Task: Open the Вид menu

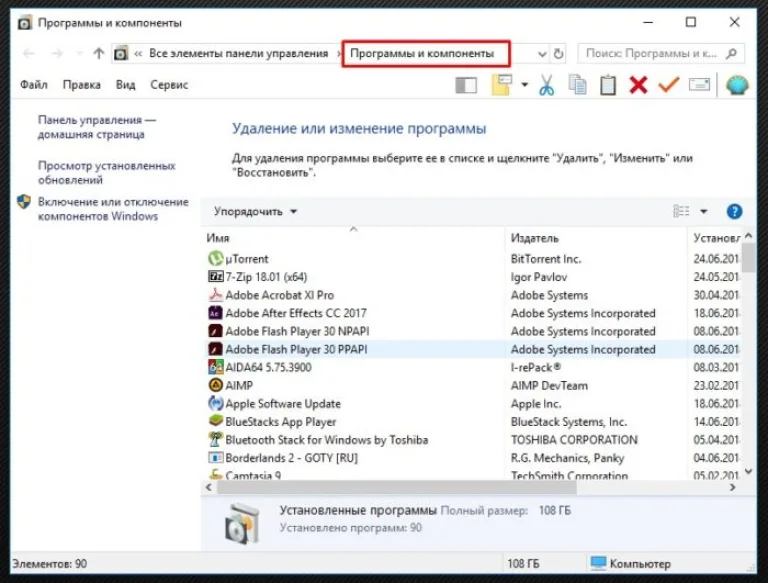Action: click(125, 85)
